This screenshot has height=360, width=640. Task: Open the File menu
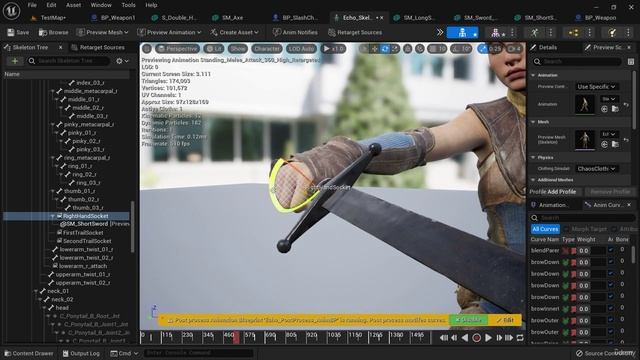click(x=32, y=5)
